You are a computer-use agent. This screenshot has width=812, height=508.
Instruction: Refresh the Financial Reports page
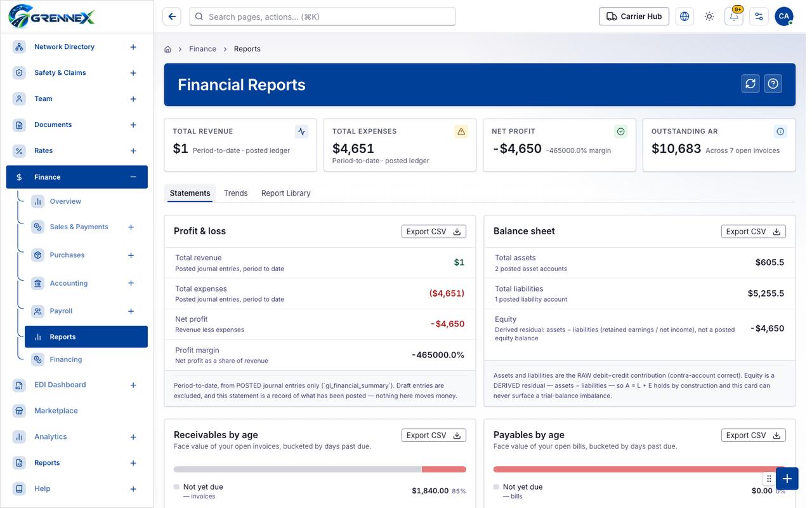[x=750, y=84]
